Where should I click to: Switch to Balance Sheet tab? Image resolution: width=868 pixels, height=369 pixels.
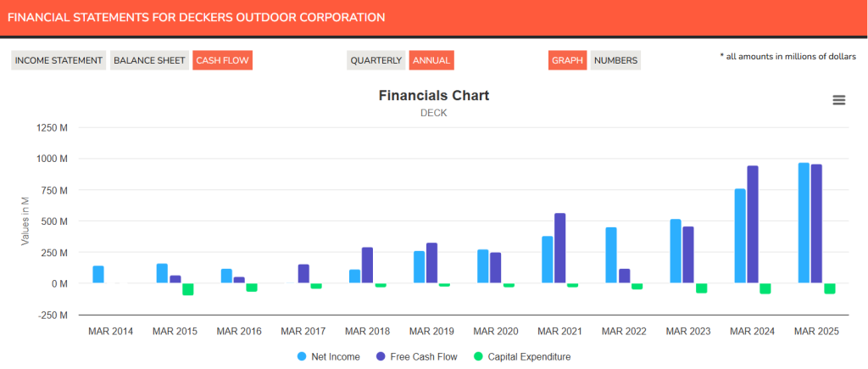[149, 60]
